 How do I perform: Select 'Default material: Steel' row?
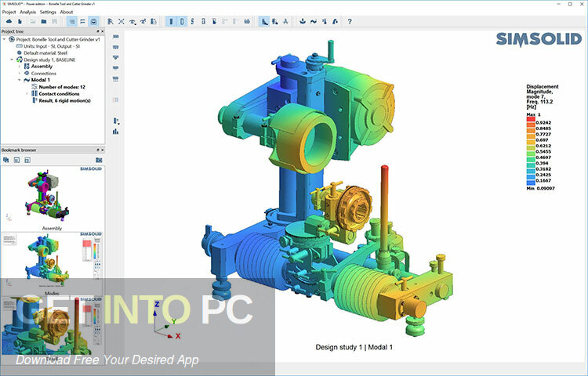(x=45, y=52)
